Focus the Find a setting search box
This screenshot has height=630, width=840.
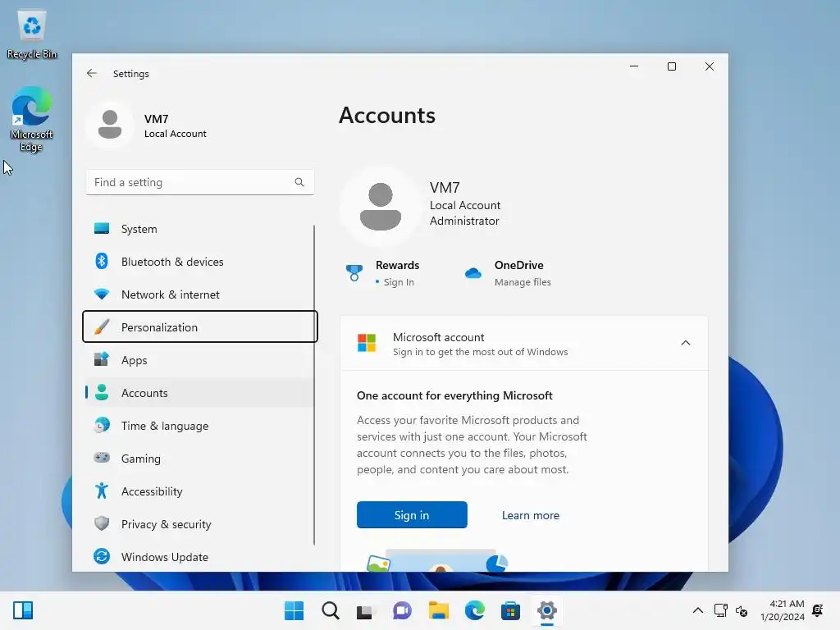click(x=199, y=182)
